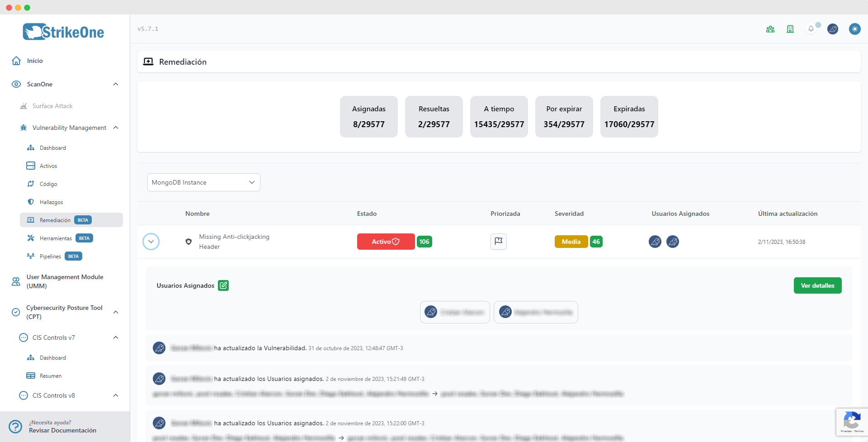Open Revisar Documentación link

pos(62,430)
